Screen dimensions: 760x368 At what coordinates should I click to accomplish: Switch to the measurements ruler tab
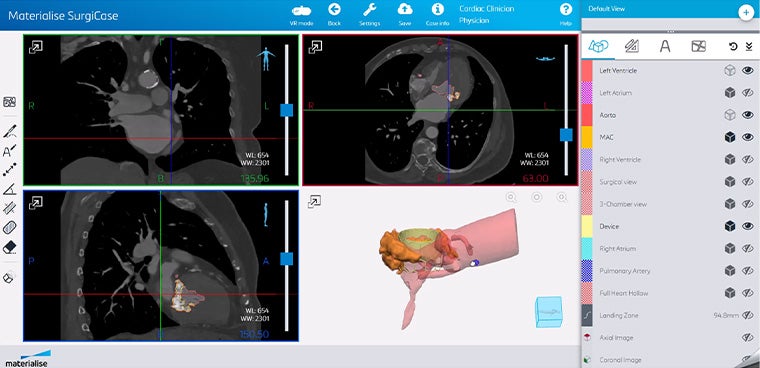pos(632,46)
